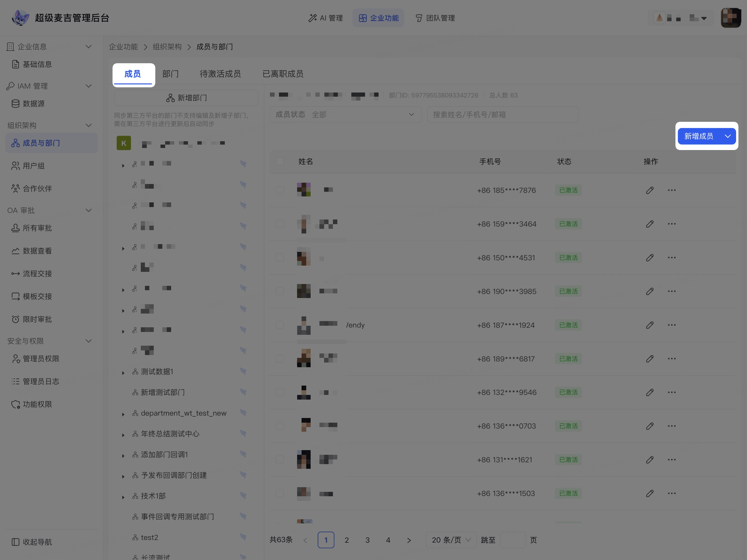Open ellipsis menu for +86 136****0703
Screen dimensions: 747x560
point(672,426)
